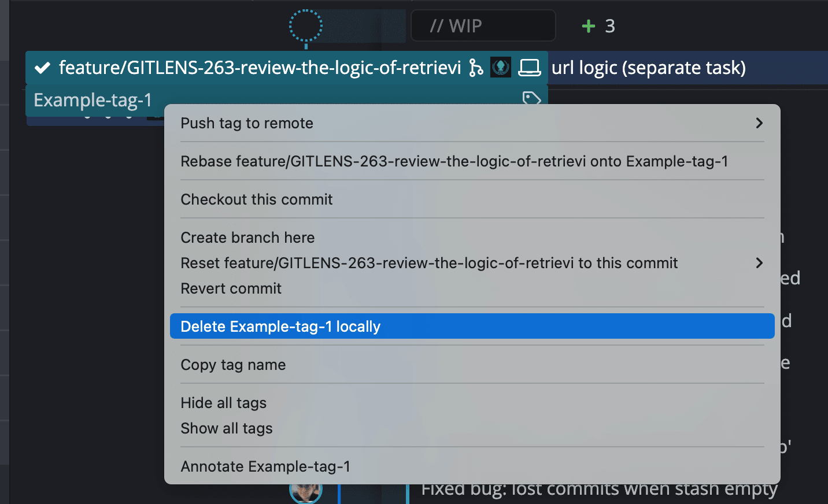Click the green plus icon next to the hidden count
This screenshot has height=504, width=828.
[x=588, y=25]
